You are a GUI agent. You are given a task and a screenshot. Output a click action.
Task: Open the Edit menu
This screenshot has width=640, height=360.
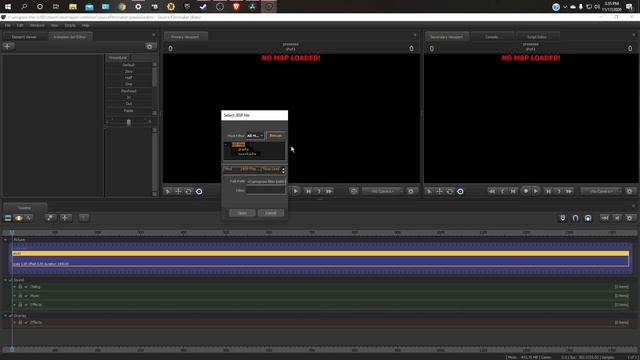coord(20,25)
